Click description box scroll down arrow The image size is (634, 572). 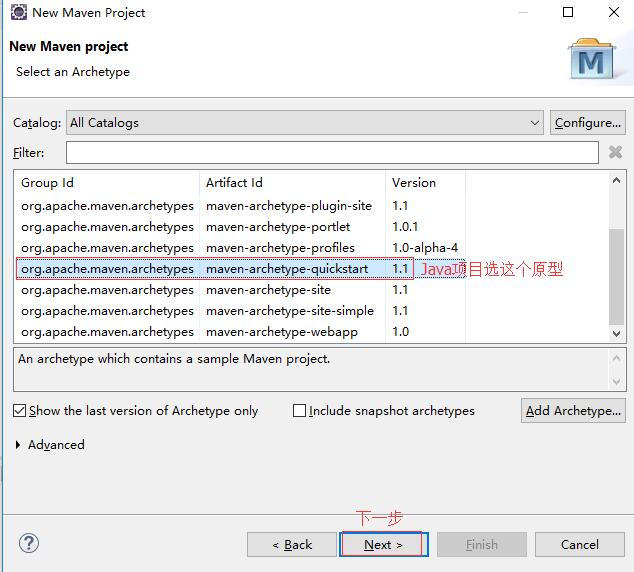[x=616, y=382]
